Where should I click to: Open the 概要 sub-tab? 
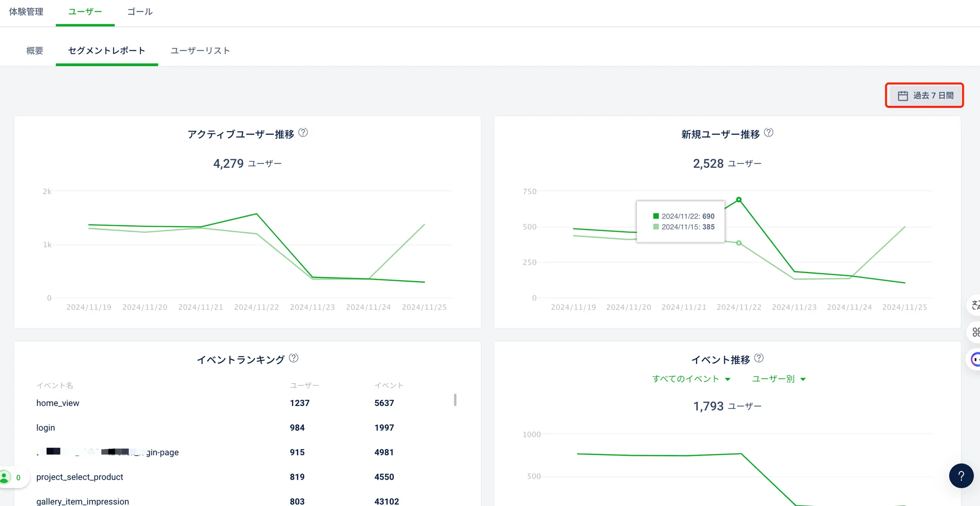point(34,51)
